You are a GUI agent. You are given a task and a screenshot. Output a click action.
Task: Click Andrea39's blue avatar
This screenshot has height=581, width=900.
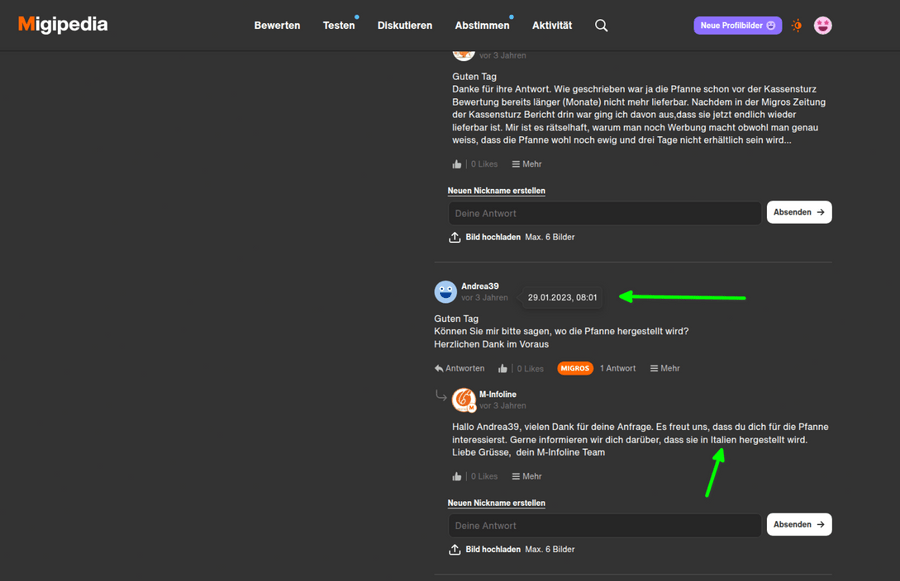[445, 291]
